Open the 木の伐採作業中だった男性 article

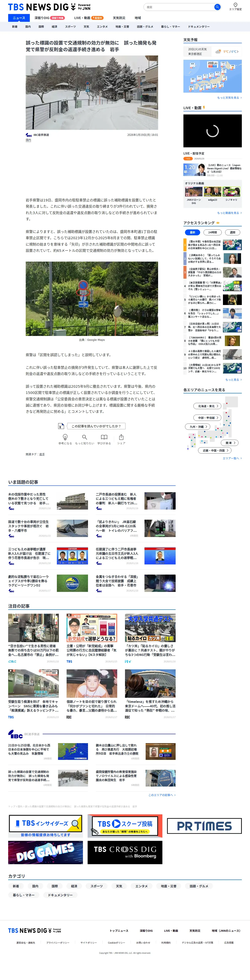click(x=48, y=501)
